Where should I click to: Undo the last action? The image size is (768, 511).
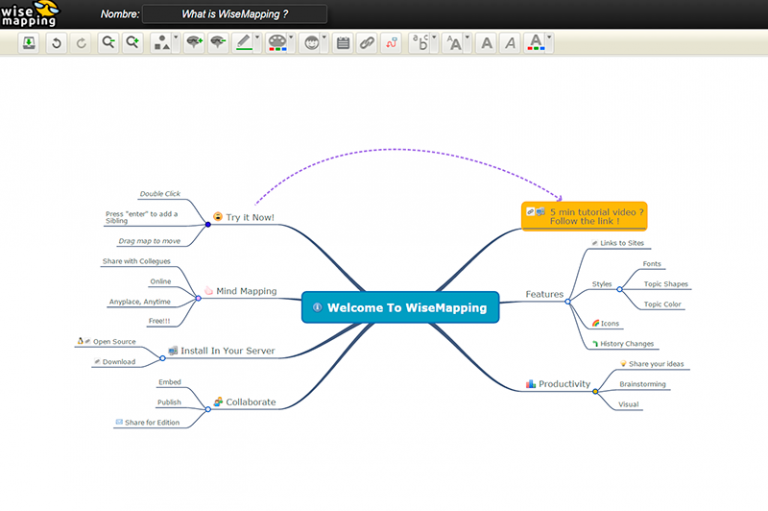[56, 43]
